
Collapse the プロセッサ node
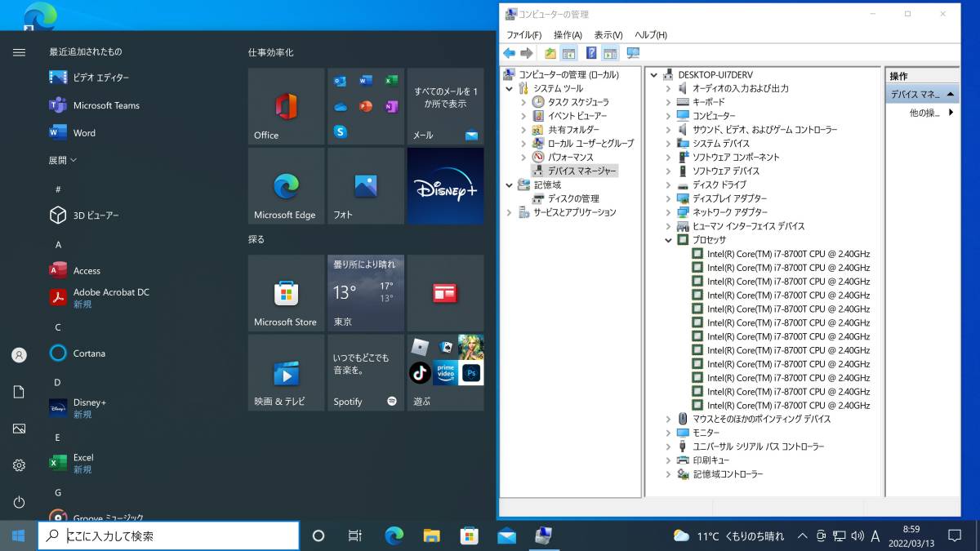click(669, 240)
